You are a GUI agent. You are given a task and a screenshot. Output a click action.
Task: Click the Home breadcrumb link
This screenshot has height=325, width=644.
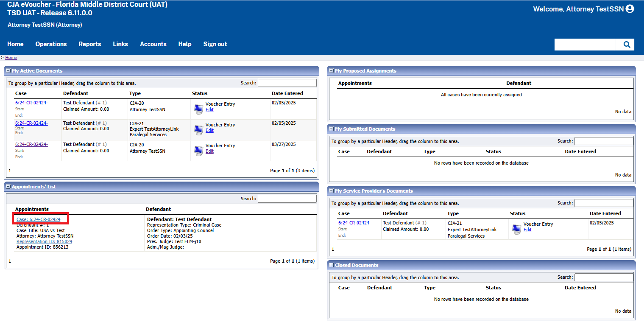[11, 58]
